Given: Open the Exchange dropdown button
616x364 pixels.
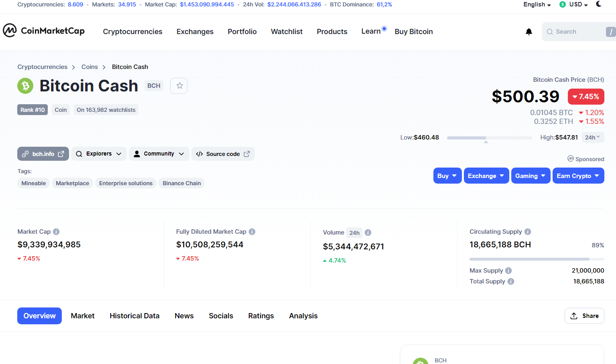Looking at the screenshot, I should (486, 176).
